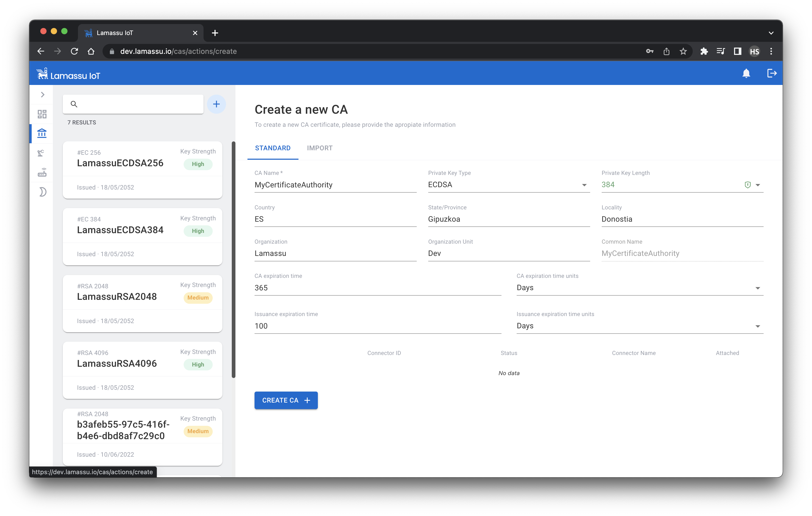Open Issuance expiration time units dropdown
812x516 pixels.
640,326
